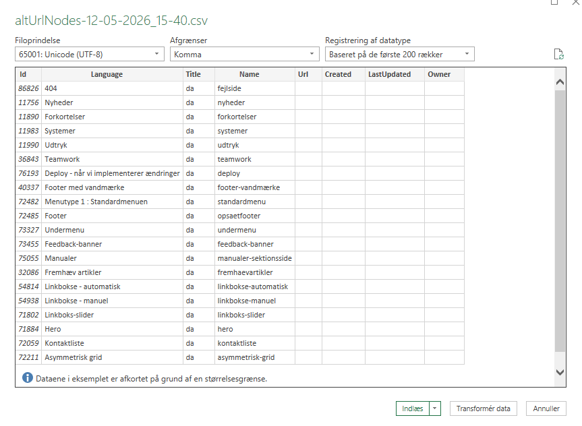Select the cell 'Menutype 1 : Standardmenuen'

112,201
